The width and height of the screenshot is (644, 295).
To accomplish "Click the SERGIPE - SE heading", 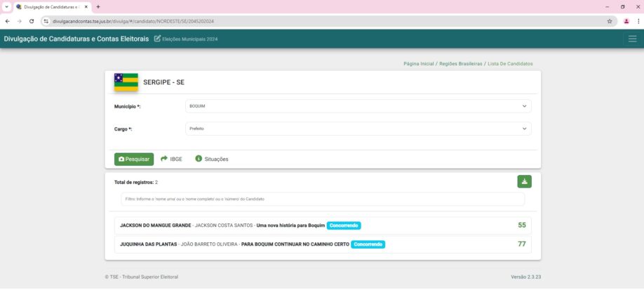I will pos(164,82).
